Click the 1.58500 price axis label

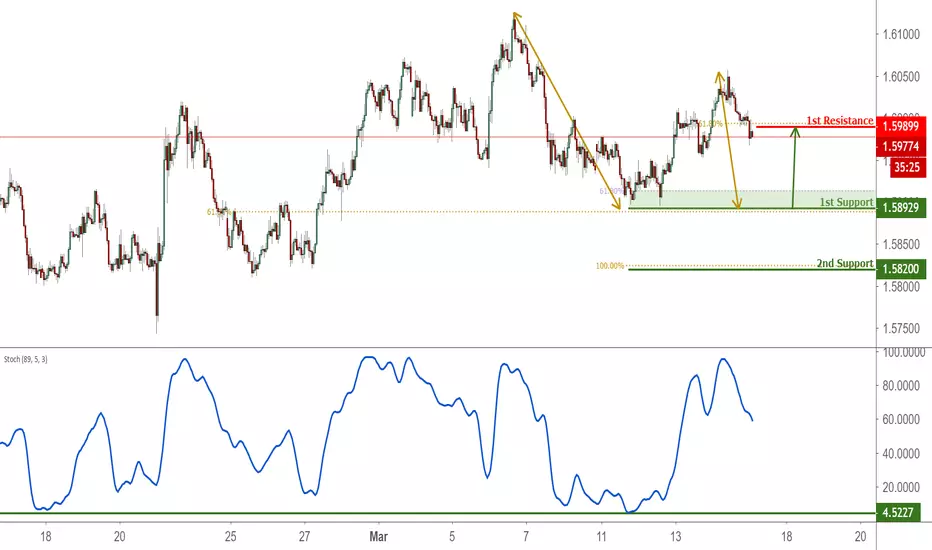901,244
